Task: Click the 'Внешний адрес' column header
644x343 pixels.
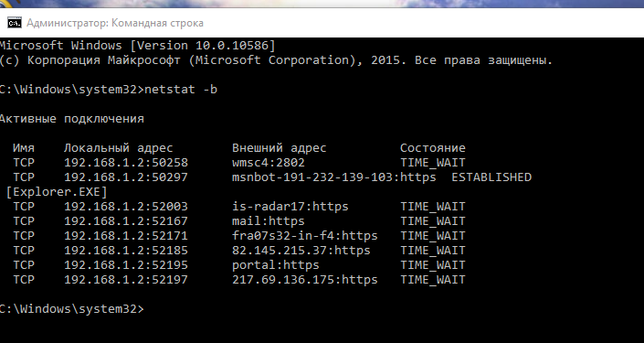Action: [280, 148]
